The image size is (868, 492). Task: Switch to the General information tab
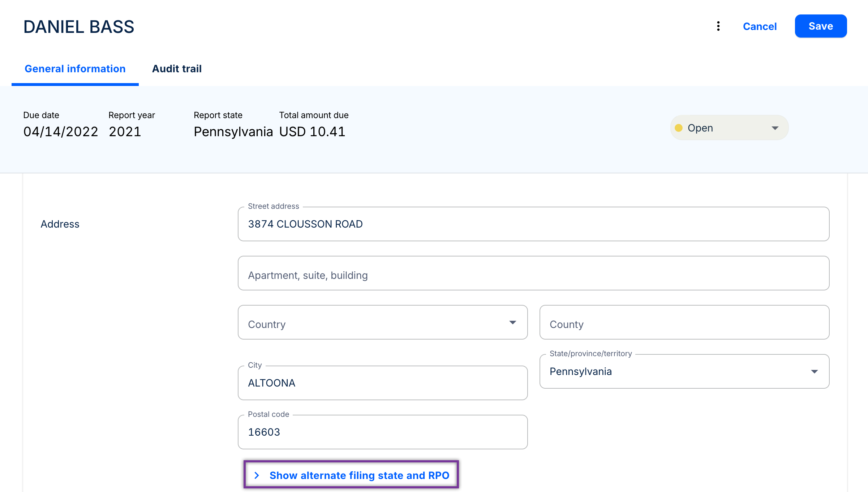[75, 69]
